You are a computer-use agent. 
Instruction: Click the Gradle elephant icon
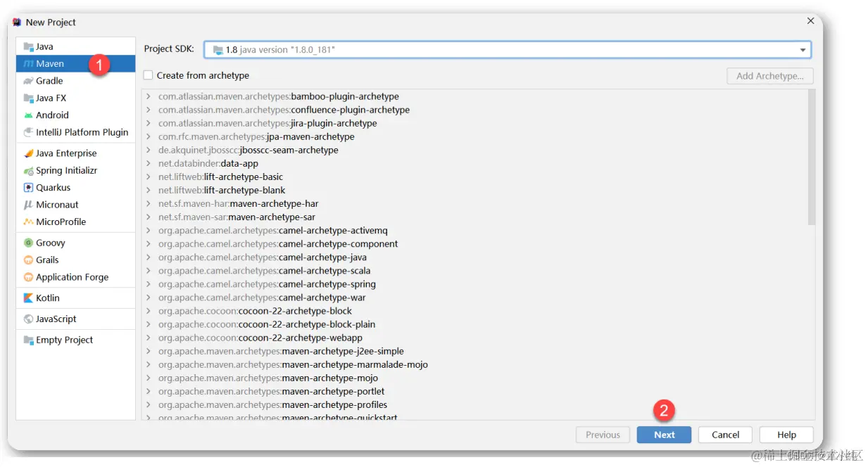pos(28,81)
